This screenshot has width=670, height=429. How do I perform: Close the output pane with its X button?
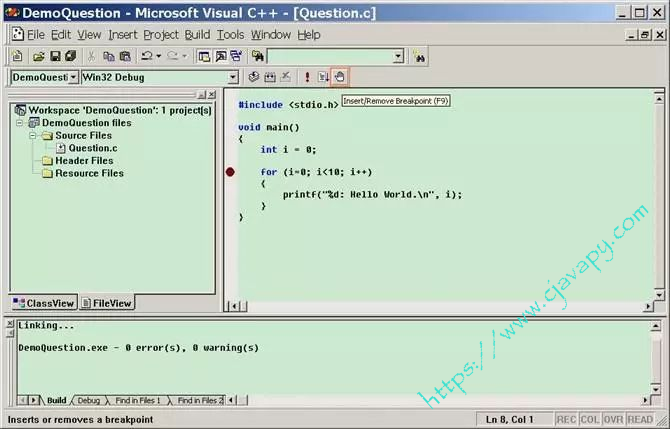10,324
